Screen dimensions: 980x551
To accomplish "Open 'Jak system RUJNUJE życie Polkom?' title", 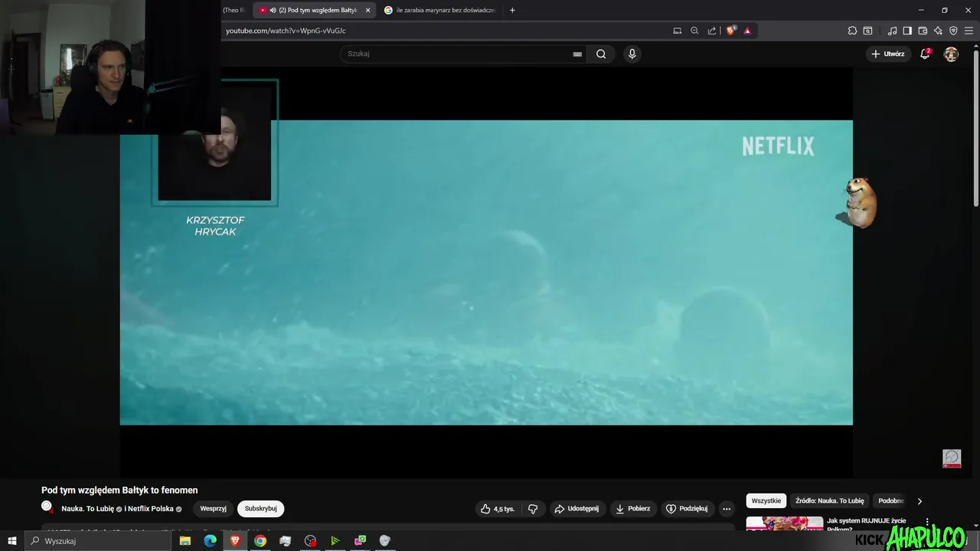I will (x=867, y=525).
